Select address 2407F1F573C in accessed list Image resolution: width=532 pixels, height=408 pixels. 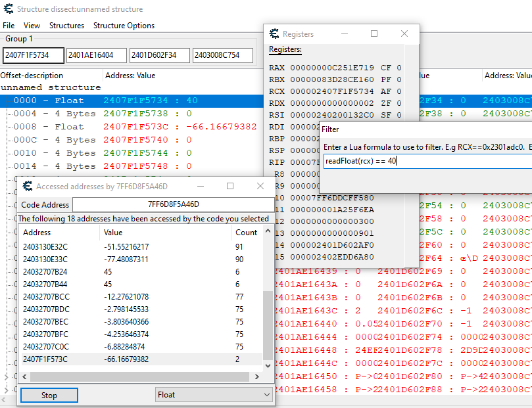pos(45,359)
